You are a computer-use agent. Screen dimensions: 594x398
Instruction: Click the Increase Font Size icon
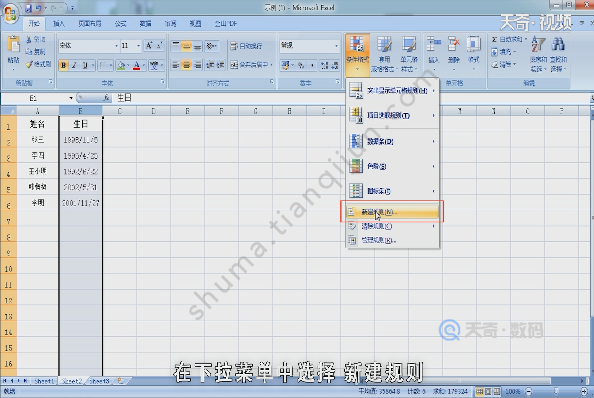point(149,45)
